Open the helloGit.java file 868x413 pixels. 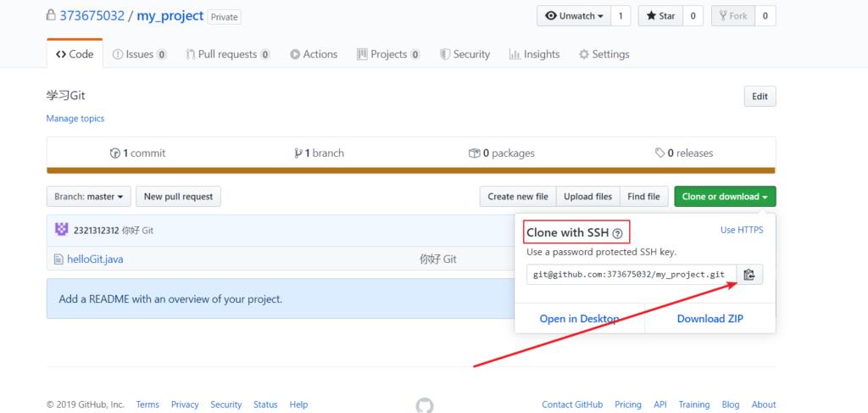click(95, 260)
